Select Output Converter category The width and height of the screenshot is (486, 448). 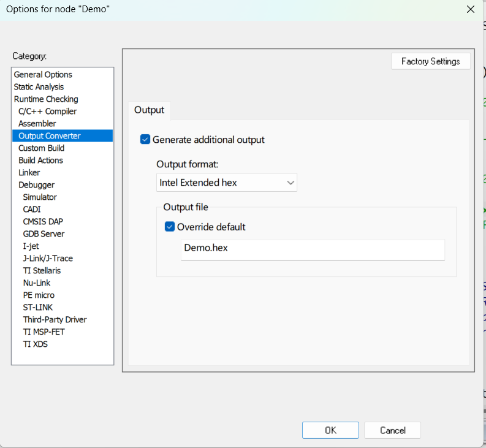pos(63,136)
